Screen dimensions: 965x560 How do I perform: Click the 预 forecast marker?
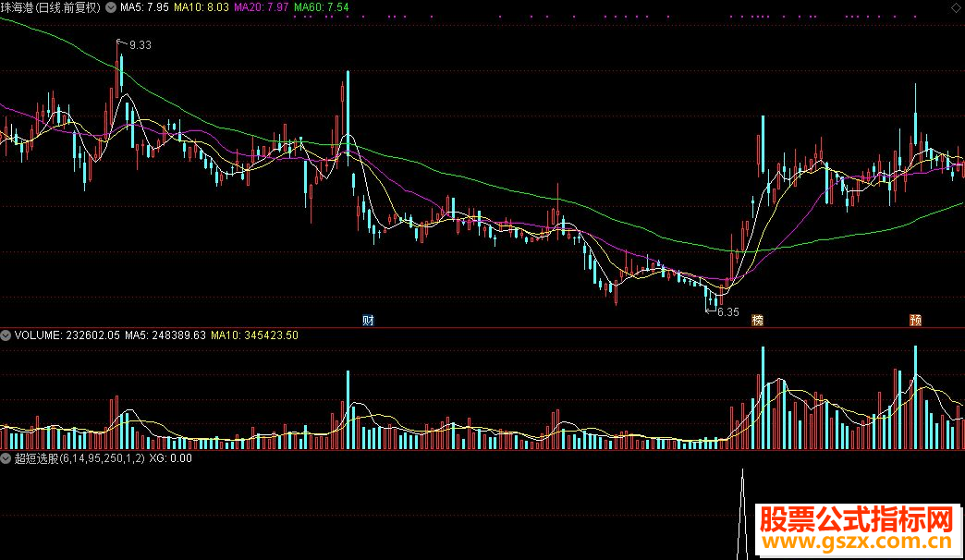pyautogui.click(x=916, y=320)
